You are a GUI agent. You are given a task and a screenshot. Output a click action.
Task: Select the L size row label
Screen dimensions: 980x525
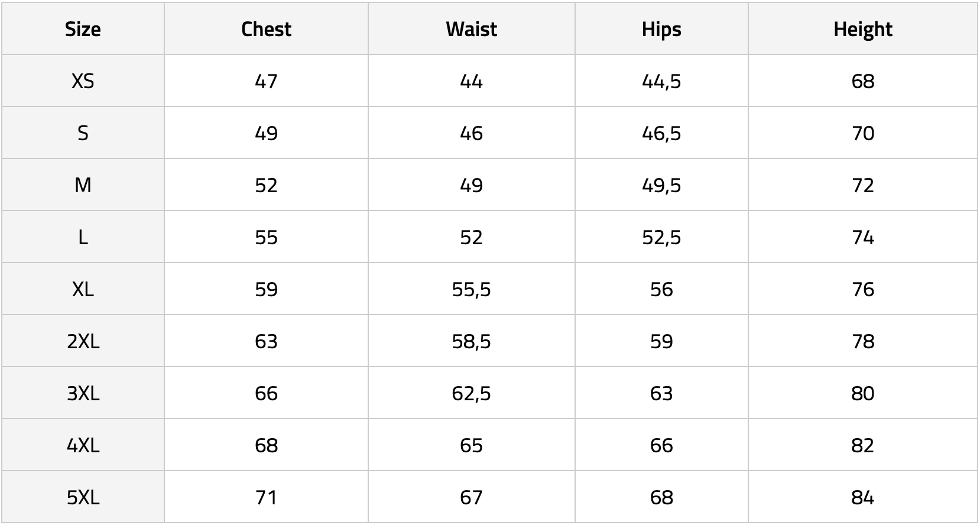point(83,237)
